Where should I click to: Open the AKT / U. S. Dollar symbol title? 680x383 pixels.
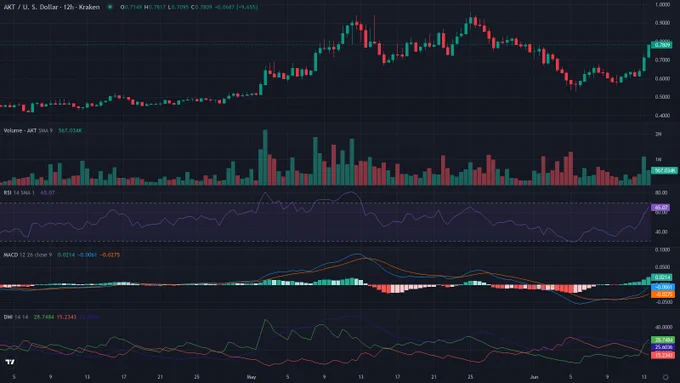[x=52, y=7]
